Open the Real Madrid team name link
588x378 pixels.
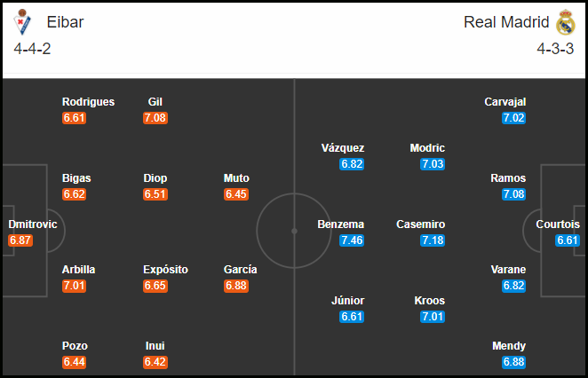point(506,22)
